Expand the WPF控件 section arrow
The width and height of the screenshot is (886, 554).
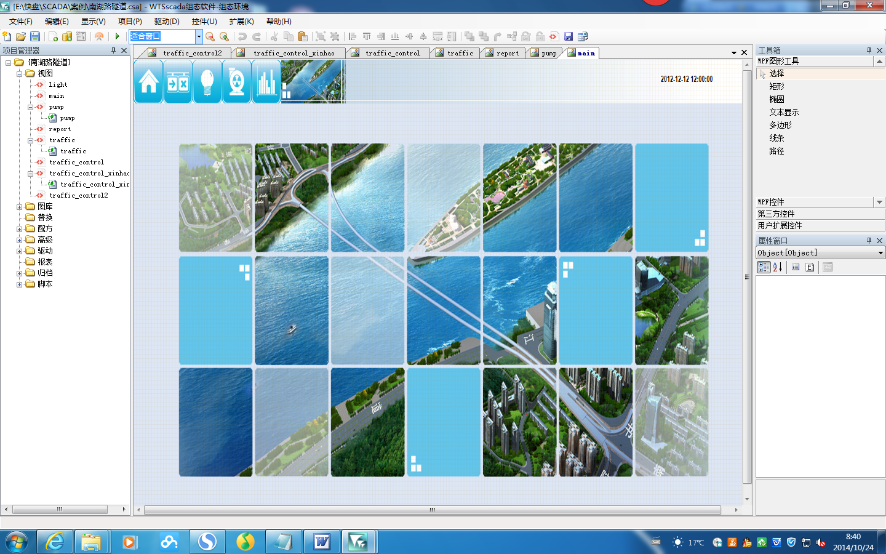[x=879, y=202]
